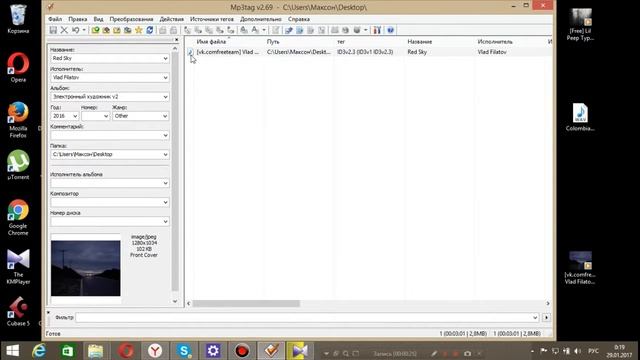Click the album cover art thumbnail
The image size is (640, 360).
click(86, 268)
